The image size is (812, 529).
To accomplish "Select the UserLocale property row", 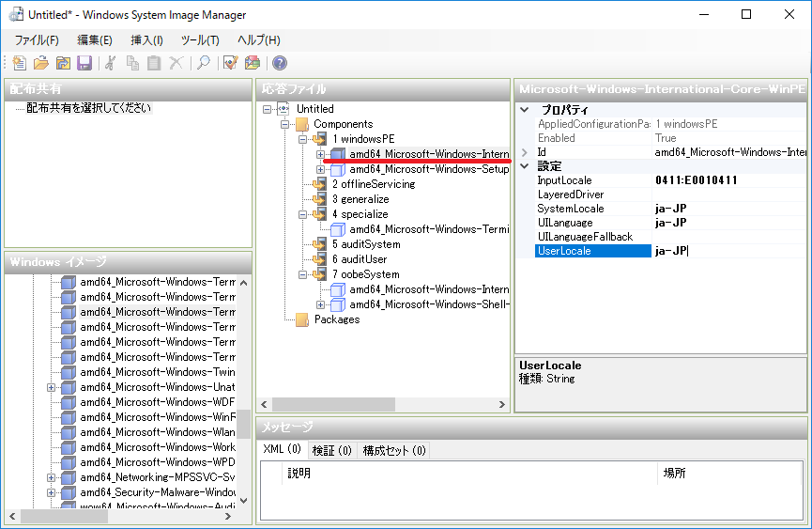I will click(x=593, y=251).
